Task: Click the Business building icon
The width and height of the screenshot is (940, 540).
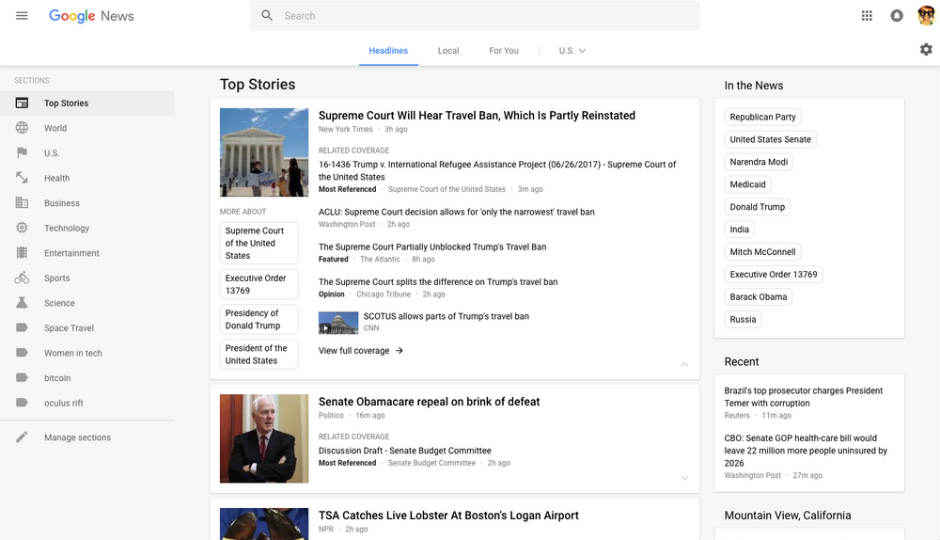Action: click(22, 203)
